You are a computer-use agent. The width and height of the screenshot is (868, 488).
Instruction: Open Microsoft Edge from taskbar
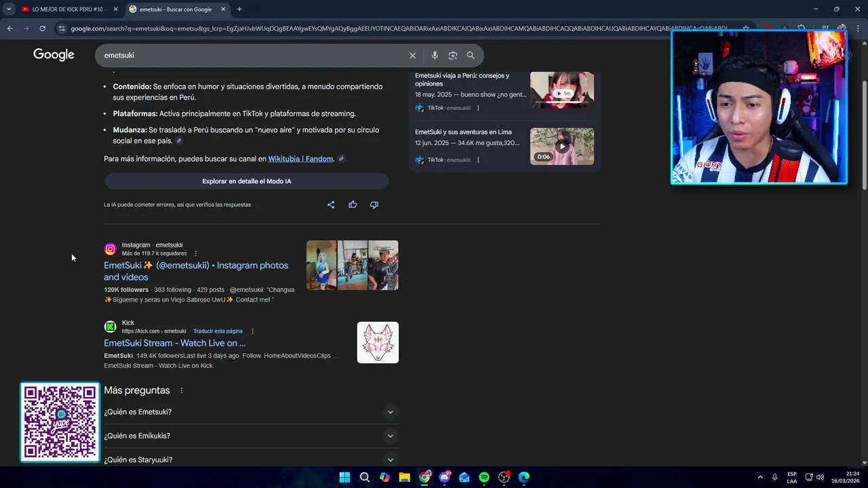pos(524,477)
